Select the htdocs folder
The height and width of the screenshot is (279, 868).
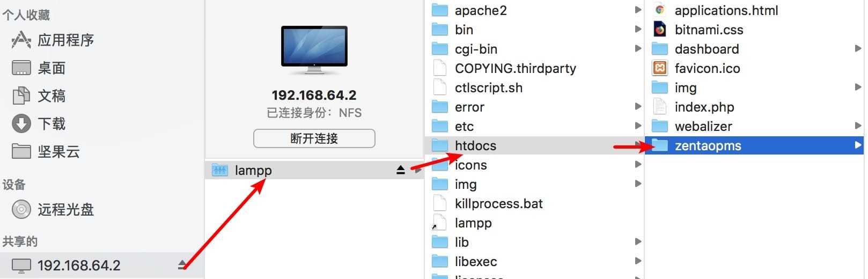(x=534, y=145)
